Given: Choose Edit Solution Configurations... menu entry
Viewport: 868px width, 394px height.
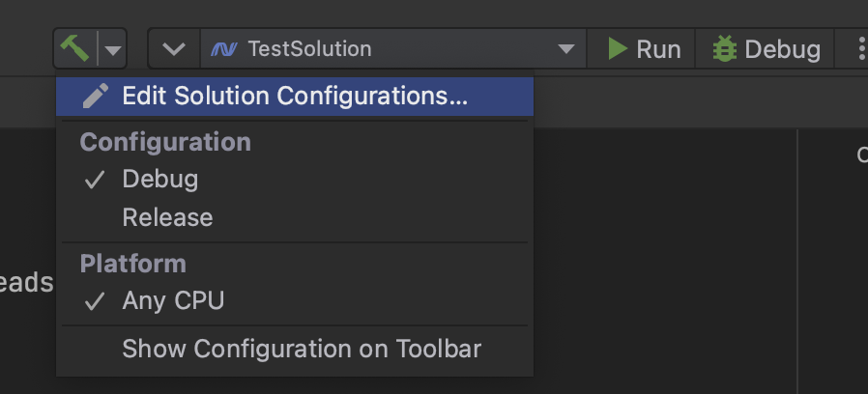Looking at the screenshot, I should (295, 97).
